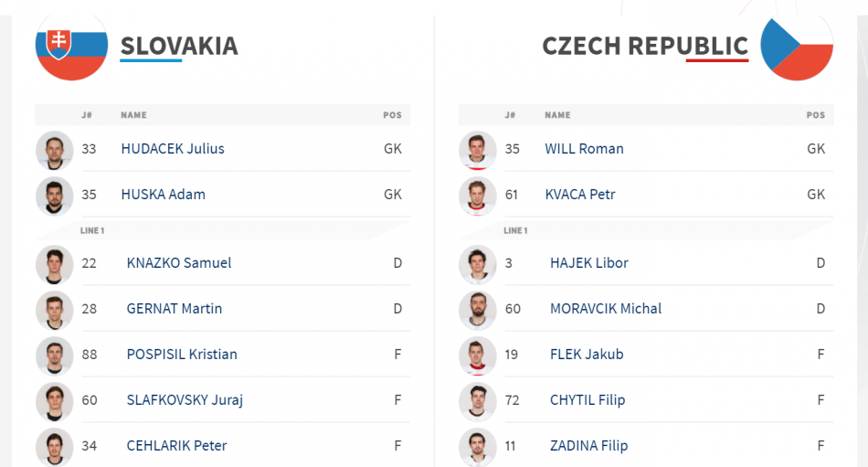Open ZADINA Filip player link

pyautogui.click(x=588, y=446)
